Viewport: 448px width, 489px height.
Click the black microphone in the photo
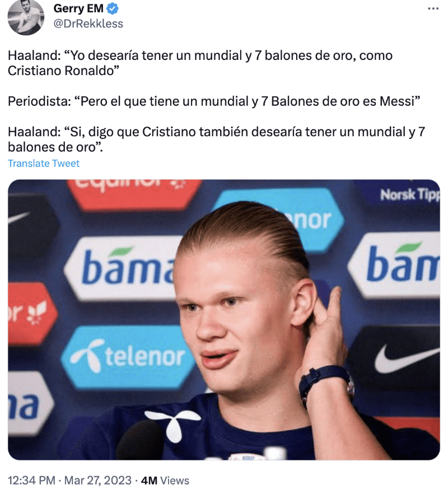click(141, 440)
